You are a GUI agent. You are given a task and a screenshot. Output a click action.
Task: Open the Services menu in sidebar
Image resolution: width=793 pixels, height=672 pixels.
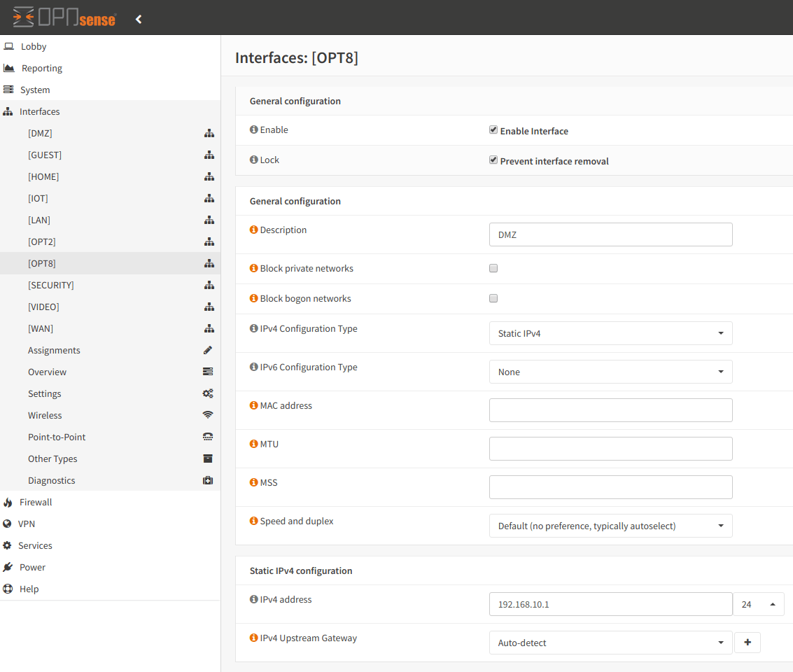click(x=35, y=545)
